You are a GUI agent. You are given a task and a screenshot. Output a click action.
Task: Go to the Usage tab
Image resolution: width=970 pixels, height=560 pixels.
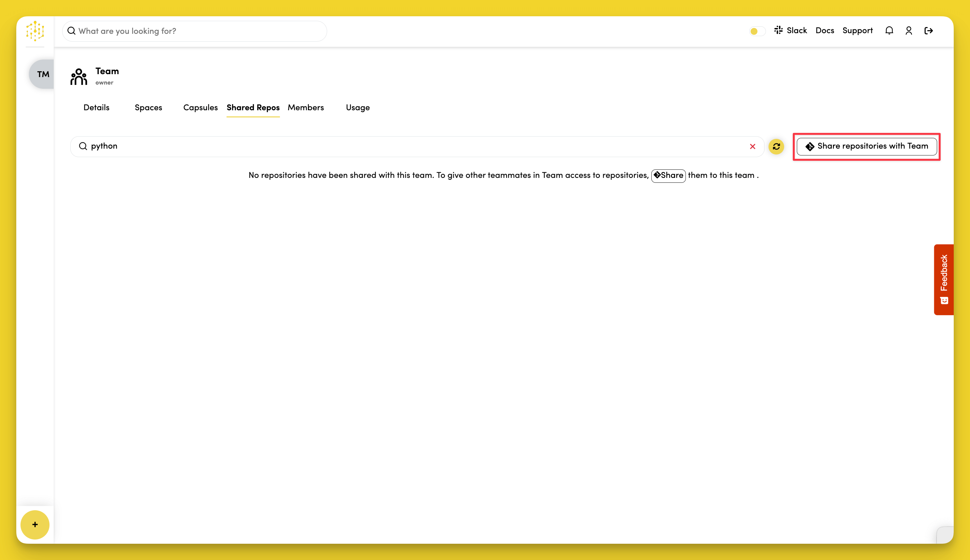pyautogui.click(x=358, y=108)
